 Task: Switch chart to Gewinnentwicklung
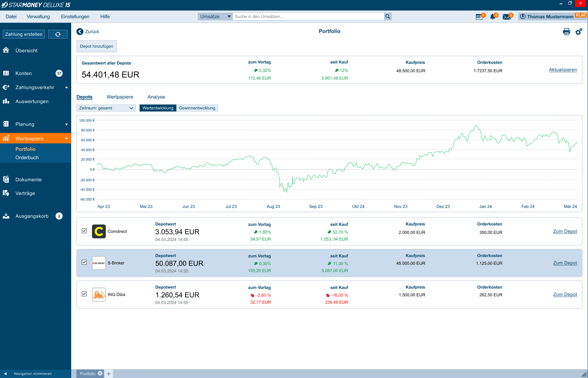tap(197, 108)
